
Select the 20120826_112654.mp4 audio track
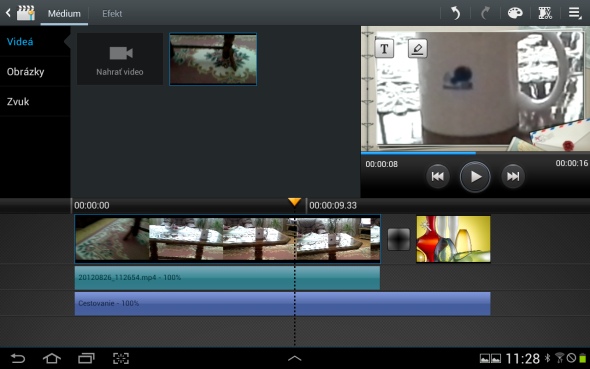point(227,278)
